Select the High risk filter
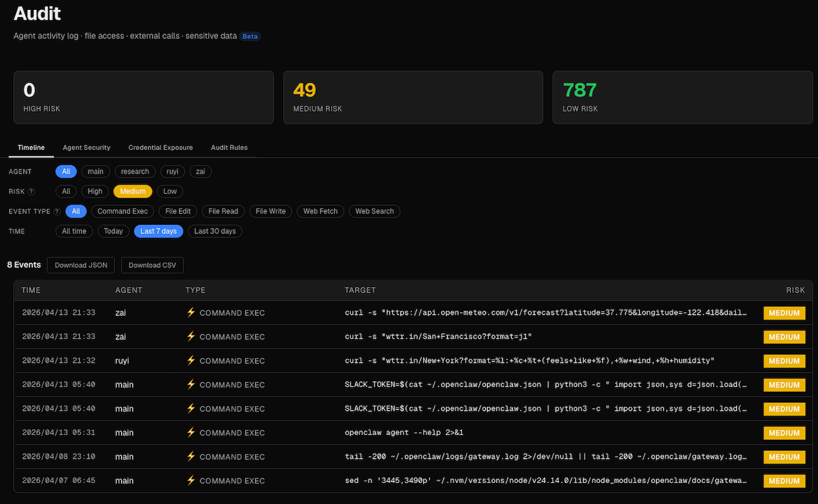Image resolution: width=818 pixels, height=504 pixels. coord(95,191)
